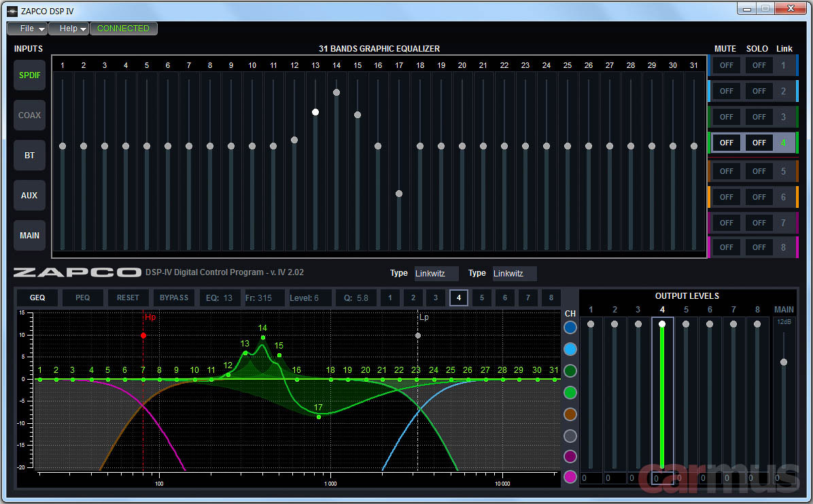Click the gray Lp crossover marker dot
The height and width of the screenshot is (504, 813).
418,336
